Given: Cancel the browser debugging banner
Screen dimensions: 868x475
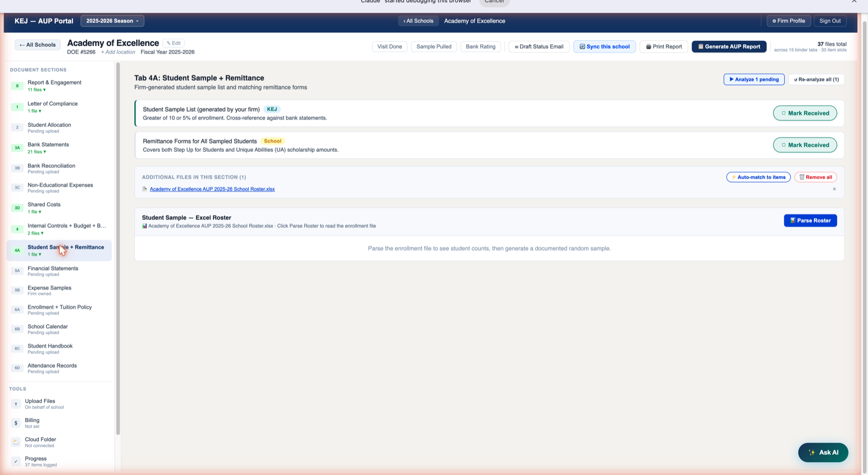Looking at the screenshot, I should coord(494,2).
